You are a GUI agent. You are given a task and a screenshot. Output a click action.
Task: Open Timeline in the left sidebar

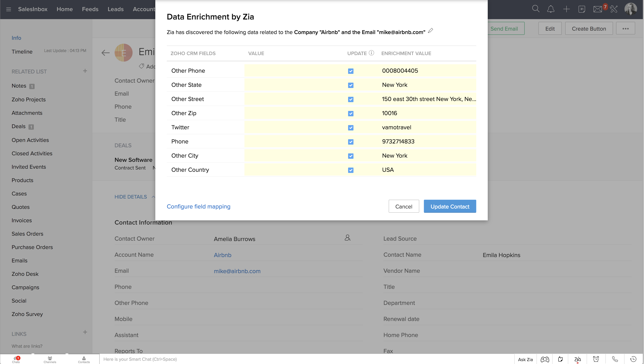pyautogui.click(x=22, y=52)
